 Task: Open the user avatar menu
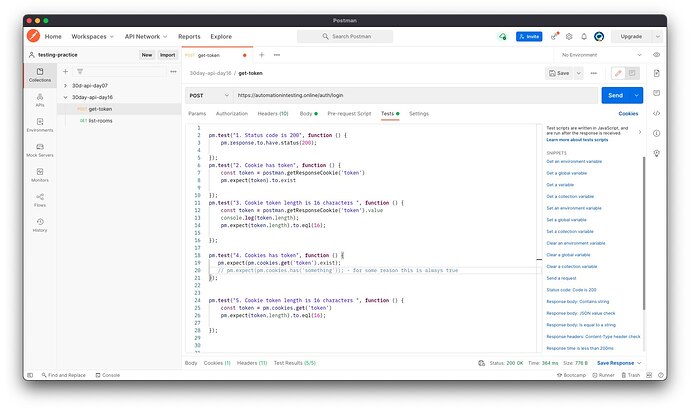point(599,37)
